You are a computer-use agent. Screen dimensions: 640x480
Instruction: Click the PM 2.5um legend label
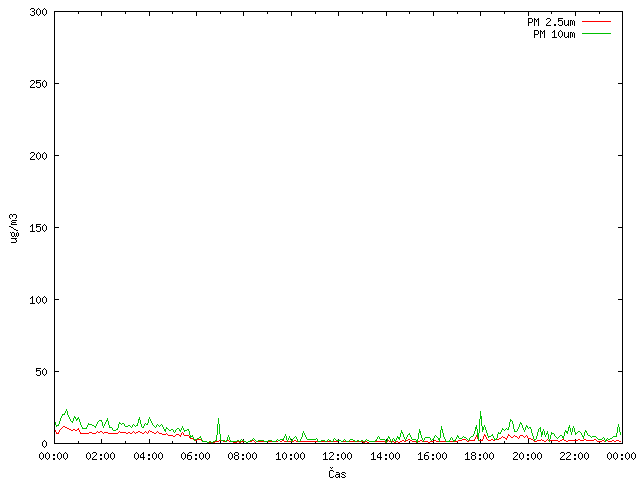click(551, 22)
